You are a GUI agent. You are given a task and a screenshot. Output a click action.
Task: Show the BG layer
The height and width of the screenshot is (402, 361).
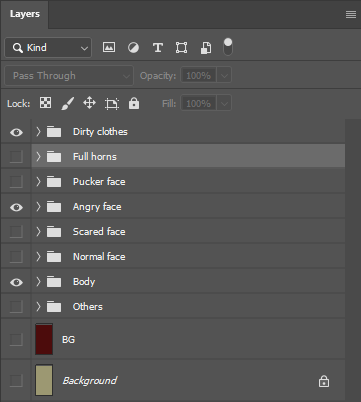point(16,340)
